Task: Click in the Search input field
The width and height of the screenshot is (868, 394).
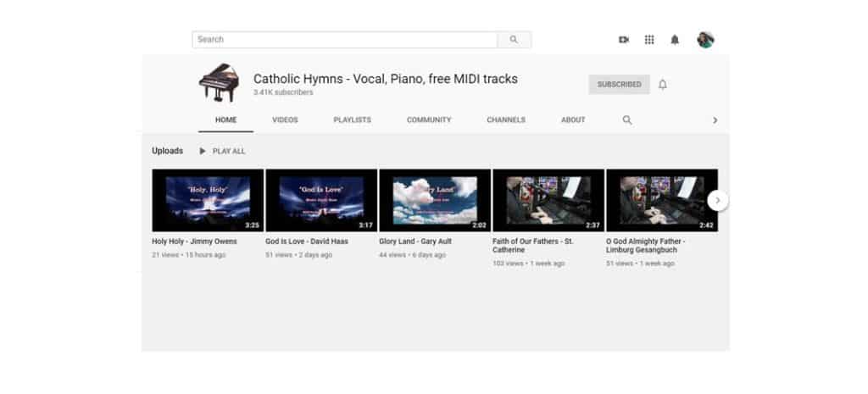Action: click(x=344, y=40)
